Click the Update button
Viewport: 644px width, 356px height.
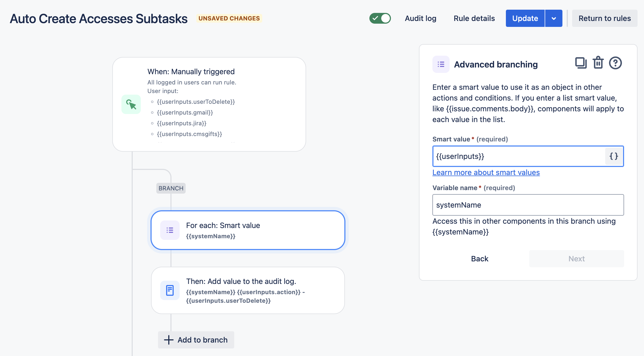[525, 18]
